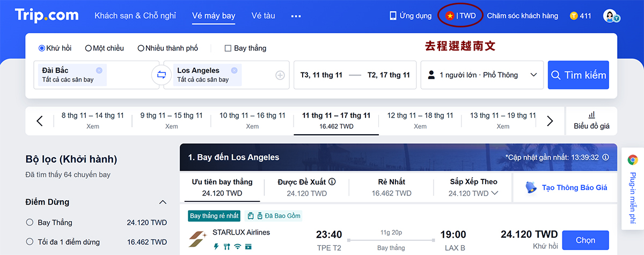644x255 pixels.
Task: Open the user profile avatar
Action: click(x=610, y=16)
